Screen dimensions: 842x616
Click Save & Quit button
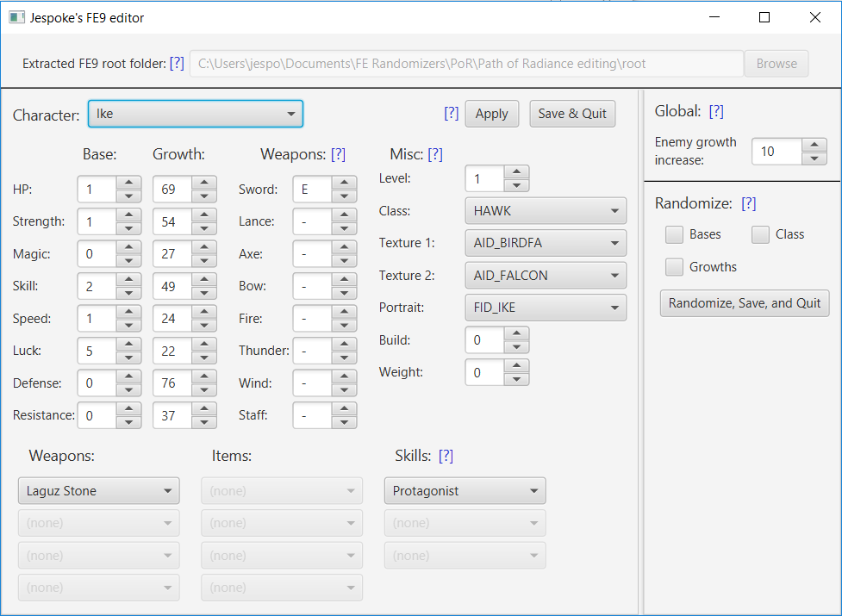click(572, 114)
